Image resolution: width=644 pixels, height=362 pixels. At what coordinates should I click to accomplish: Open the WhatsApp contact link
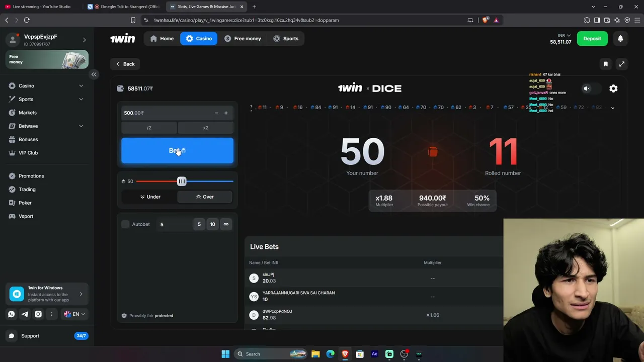point(11,314)
